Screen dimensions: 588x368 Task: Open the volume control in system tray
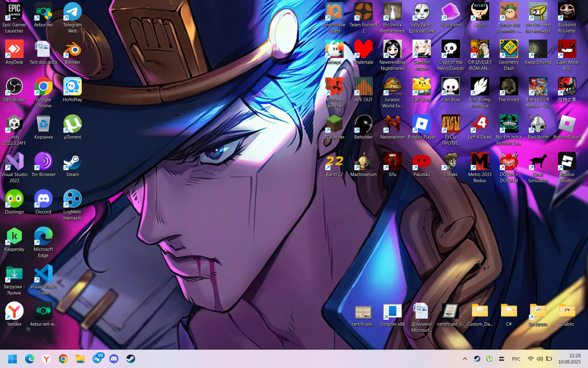tap(540, 359)
